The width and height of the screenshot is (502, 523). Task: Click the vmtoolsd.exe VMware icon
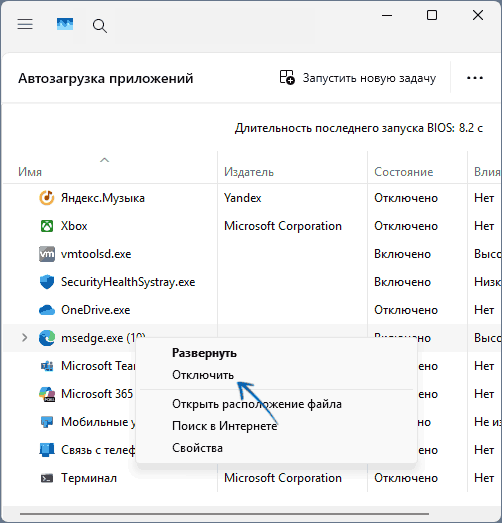47,254
